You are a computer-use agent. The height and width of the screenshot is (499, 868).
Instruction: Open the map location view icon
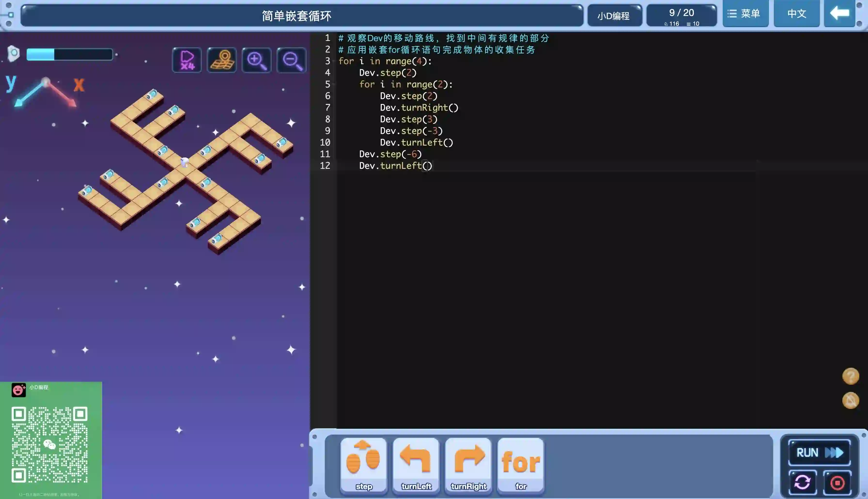point(222,60)
